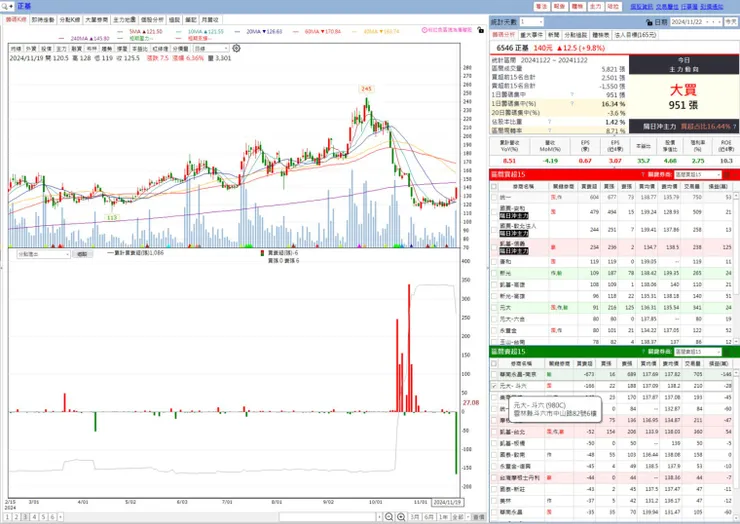The image size is (740, 524).
Task: Click the sell table vertical scrollbar
Action: pos(736,444)
